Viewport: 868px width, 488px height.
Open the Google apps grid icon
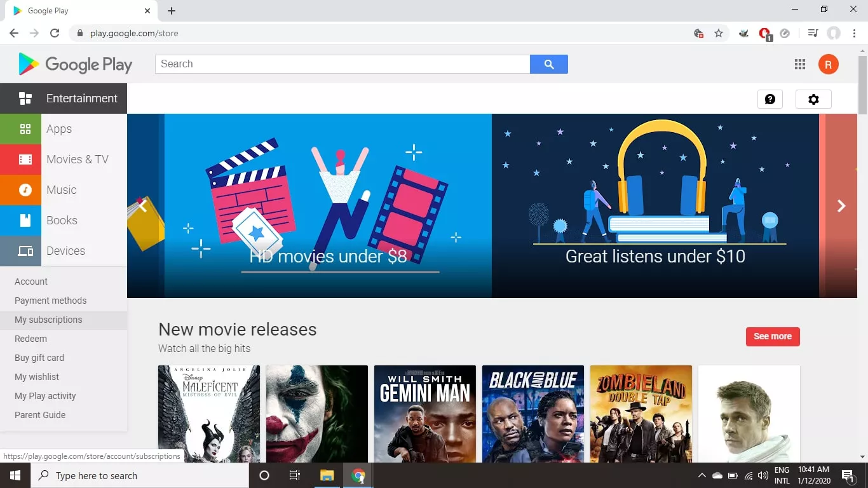800,64
